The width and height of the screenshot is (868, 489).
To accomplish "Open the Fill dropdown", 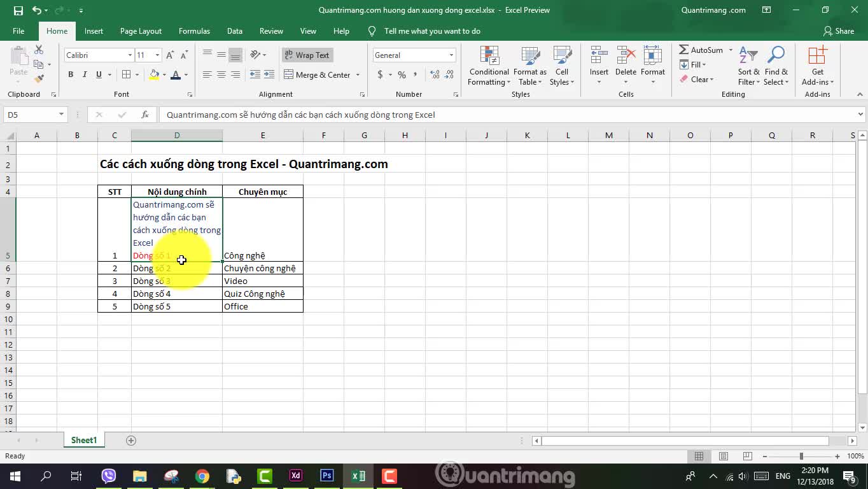I will pyautogui.click(x=693, y=64).
